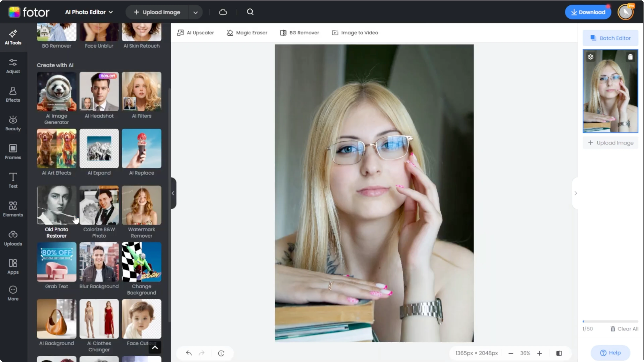644x362 pixels.
Task: Open the user profile avatar
Action: [626, 12]
